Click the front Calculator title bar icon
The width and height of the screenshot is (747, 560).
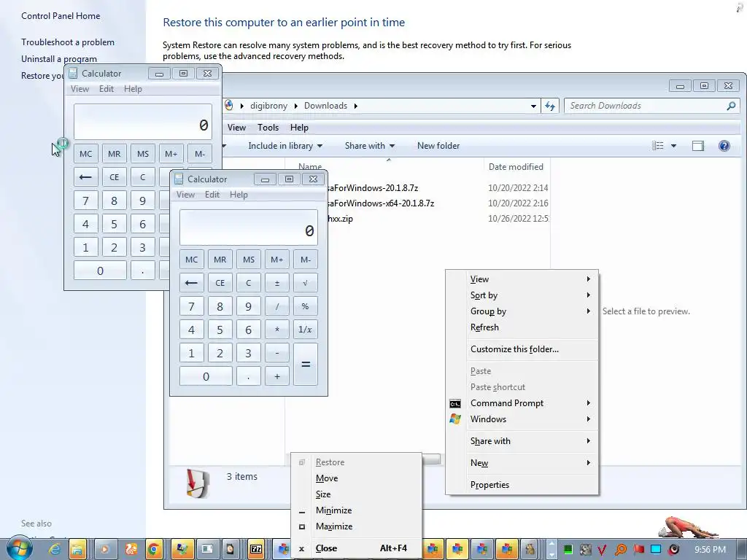coord(179,179)
